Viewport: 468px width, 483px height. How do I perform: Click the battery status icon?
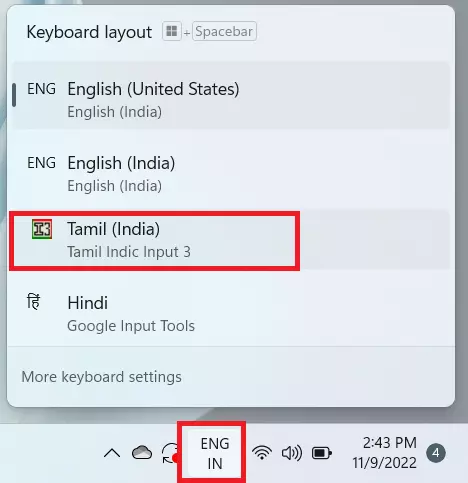tap(322, 453)
